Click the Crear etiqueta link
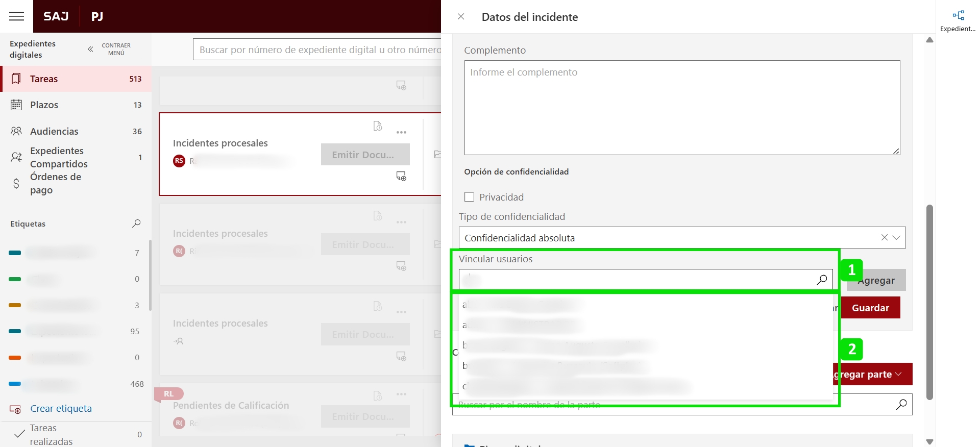This screenshot has height=447, width=980. (x=61, y=409)
